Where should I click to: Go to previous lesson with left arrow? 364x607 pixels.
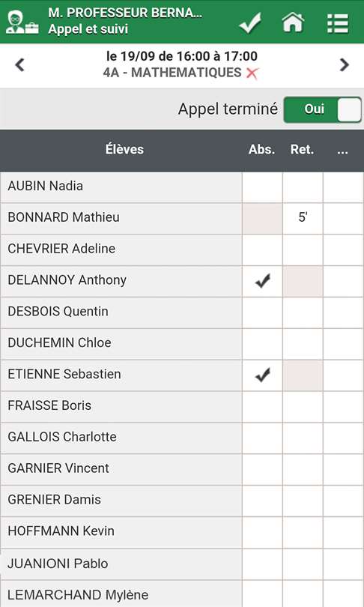(19, 64)
